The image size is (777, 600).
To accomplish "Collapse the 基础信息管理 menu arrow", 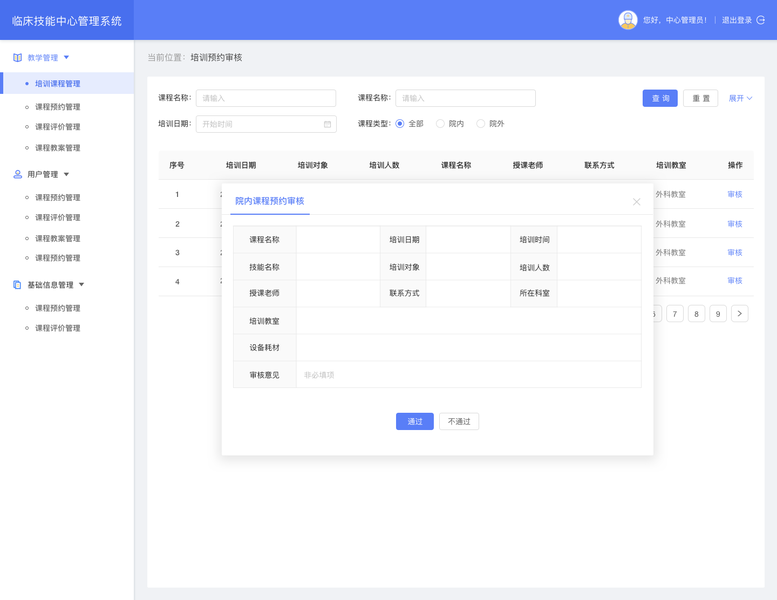I will [82, 285].
